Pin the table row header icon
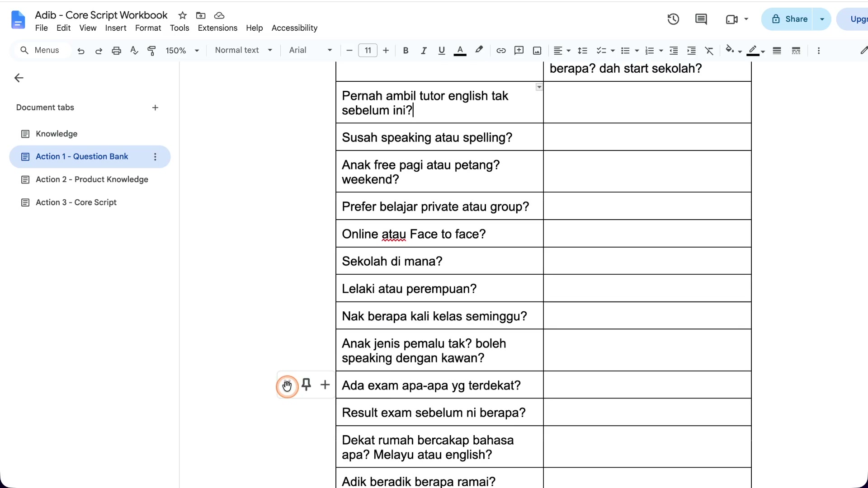The height and width of the screenshot is (488, 868). click(306, 385)
